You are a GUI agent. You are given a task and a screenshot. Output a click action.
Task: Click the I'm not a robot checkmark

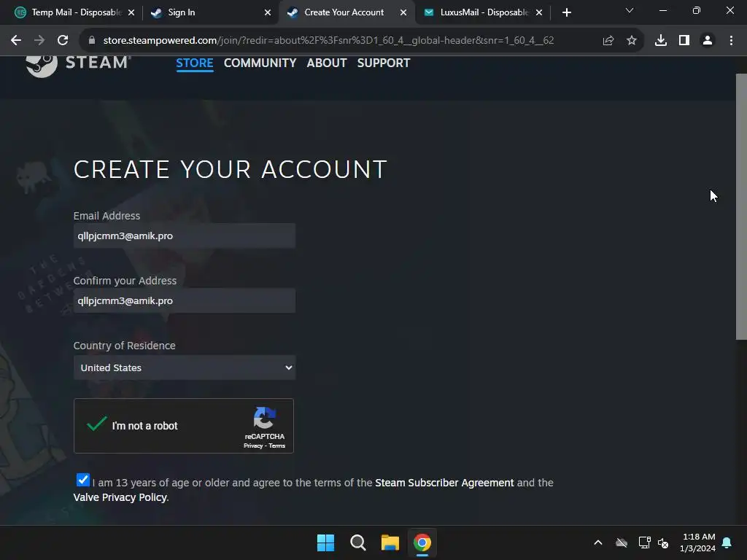click(x=97, y=424)
